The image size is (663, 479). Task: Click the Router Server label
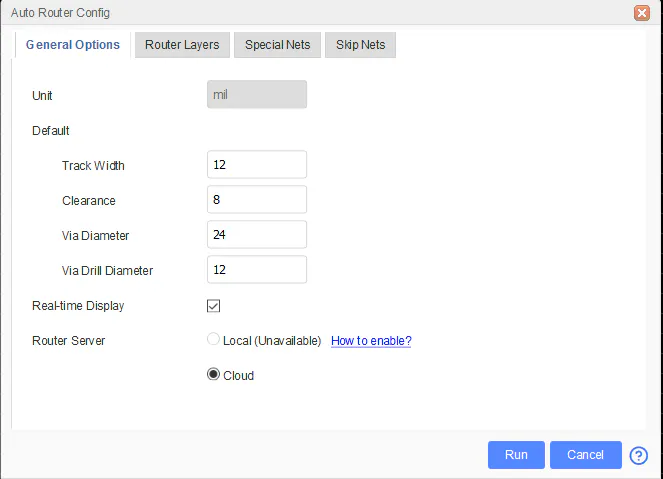[68, 341]
